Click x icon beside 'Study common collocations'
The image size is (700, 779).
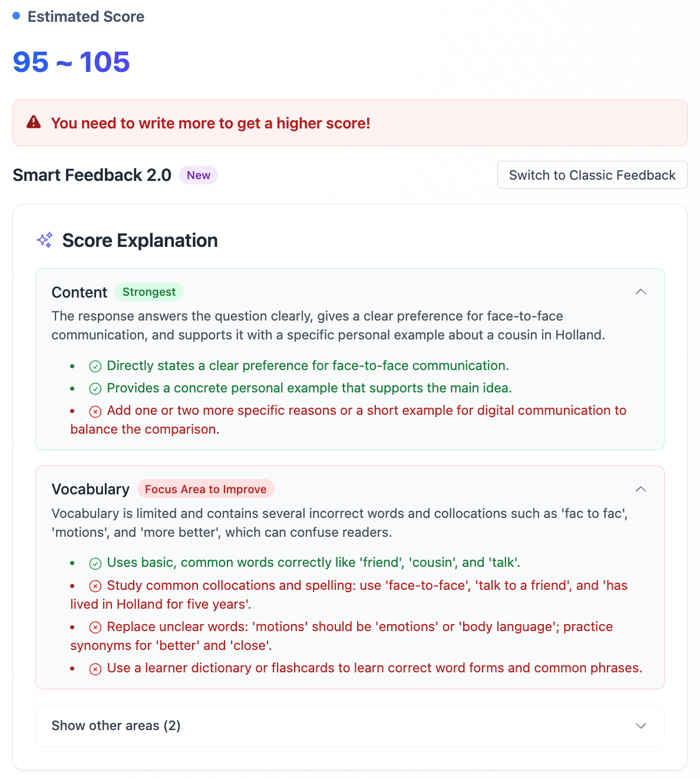point(95,586)
